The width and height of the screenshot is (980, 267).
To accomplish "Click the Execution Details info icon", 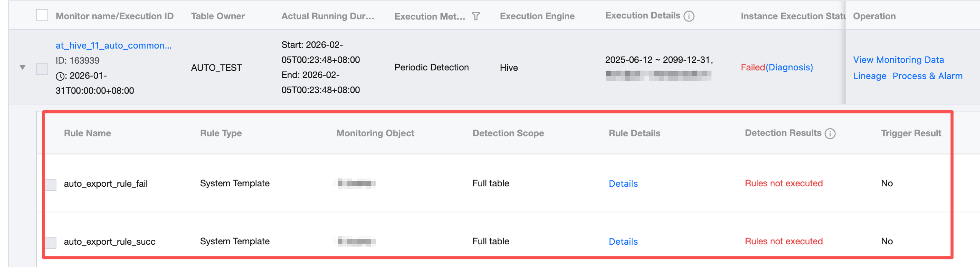I will [689, 16].
